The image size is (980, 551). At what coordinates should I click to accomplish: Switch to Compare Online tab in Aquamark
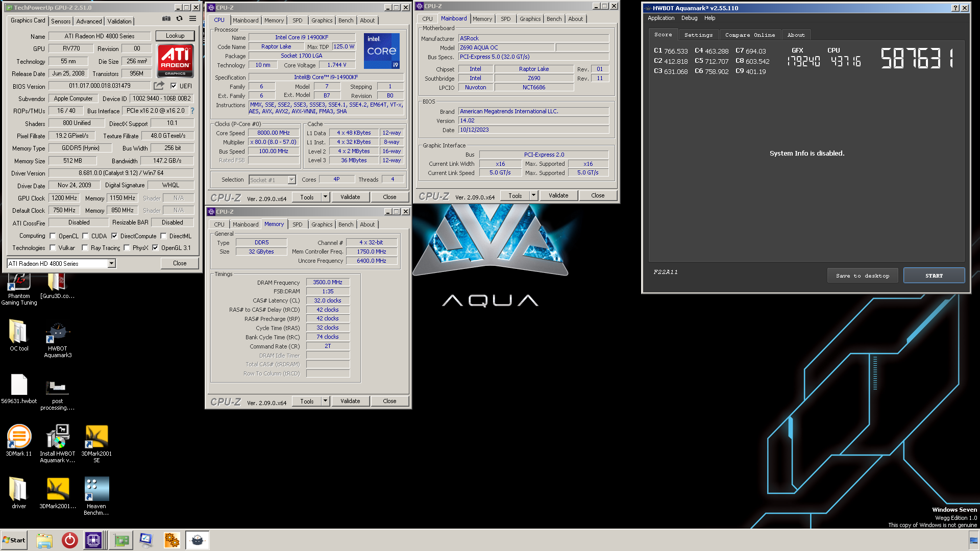[750, 35]
